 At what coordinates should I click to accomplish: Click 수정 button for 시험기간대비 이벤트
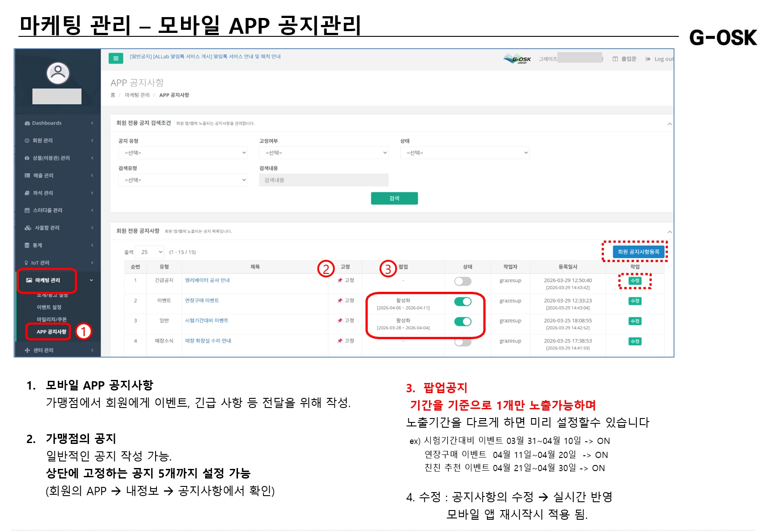(635, 321)
